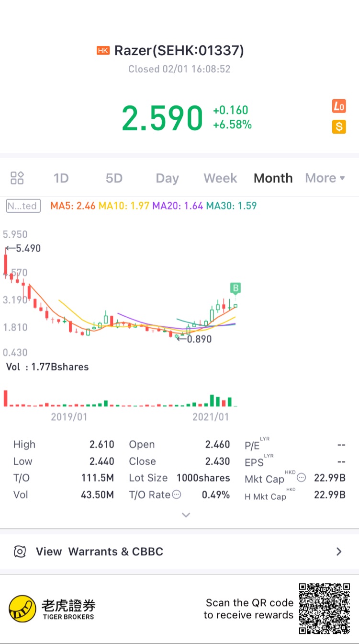Tap the MA10: 1.97 indicator label

(124, 206)
